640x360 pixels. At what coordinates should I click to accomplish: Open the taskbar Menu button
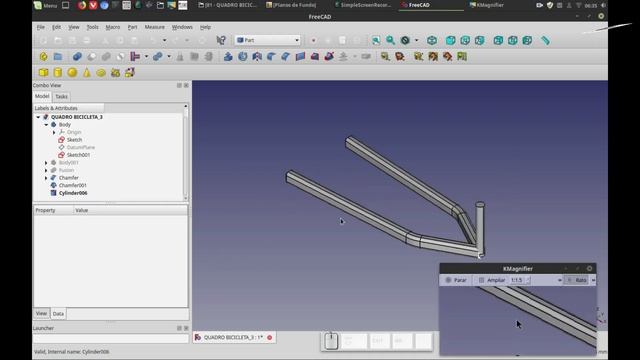tap(46, 5)
